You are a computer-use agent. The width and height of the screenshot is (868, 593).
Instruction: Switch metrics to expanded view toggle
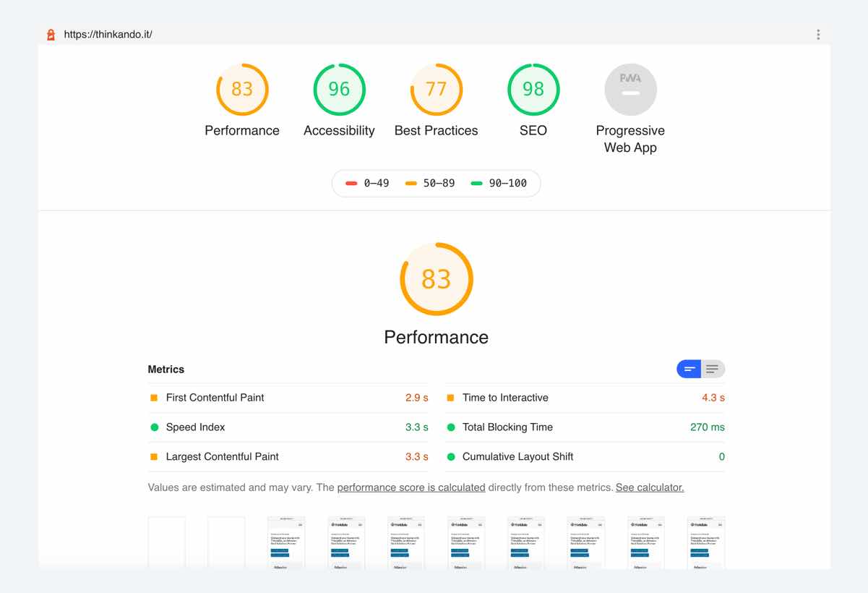pos(713,370)
